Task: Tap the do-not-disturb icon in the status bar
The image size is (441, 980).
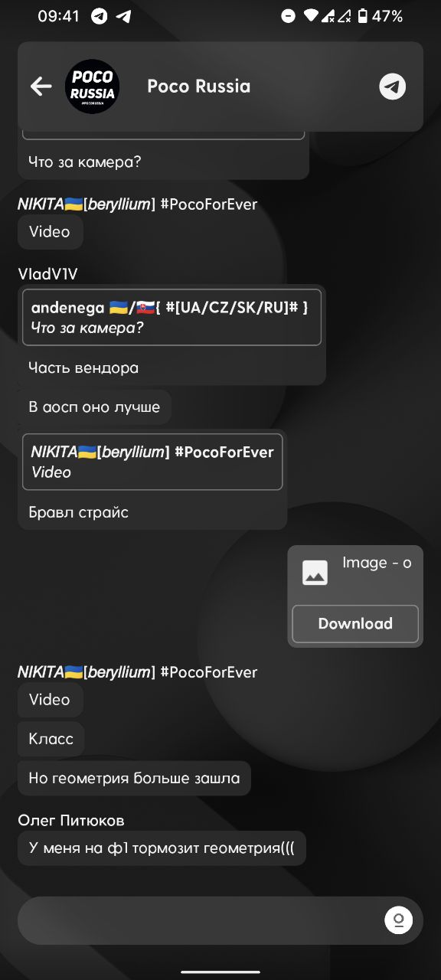Action: pos(288,16)
